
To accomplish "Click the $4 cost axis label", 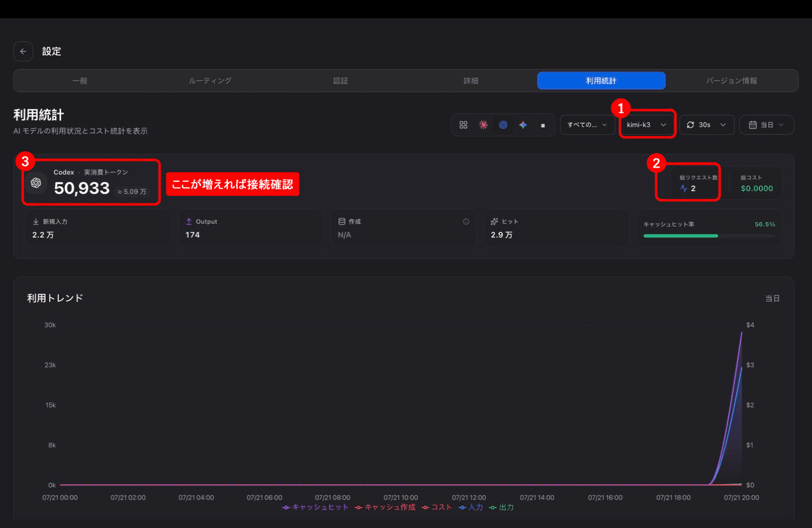I will coord(751,325).
